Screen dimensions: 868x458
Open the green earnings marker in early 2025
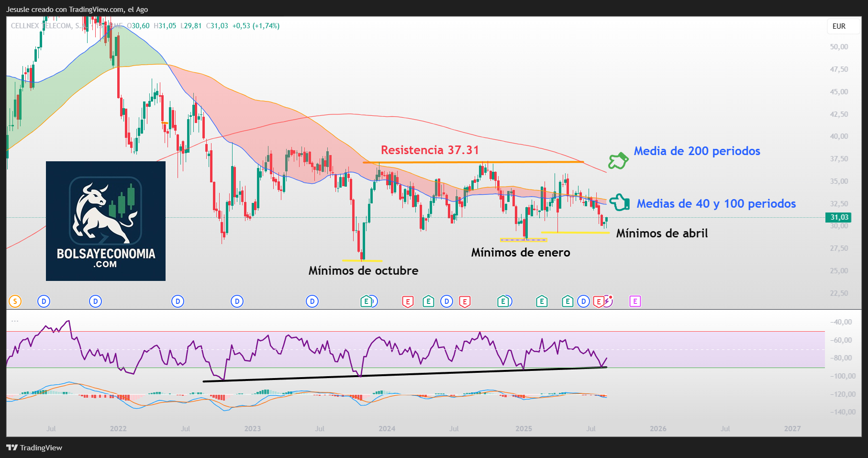(x=542, y=302)
